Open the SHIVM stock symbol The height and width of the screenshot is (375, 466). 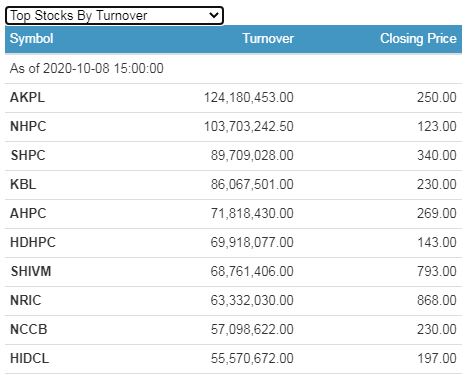point(31,271)
